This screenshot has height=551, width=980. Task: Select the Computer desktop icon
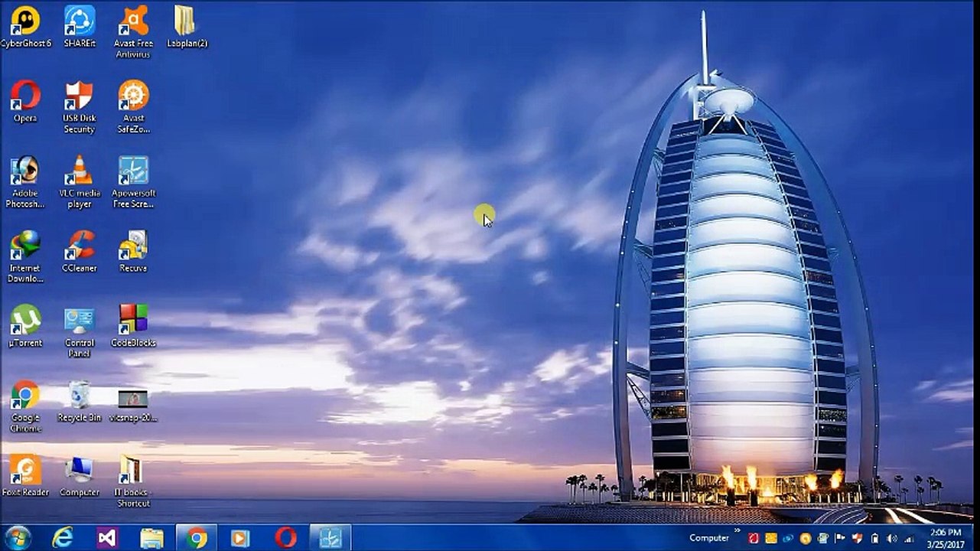(80, 477)
